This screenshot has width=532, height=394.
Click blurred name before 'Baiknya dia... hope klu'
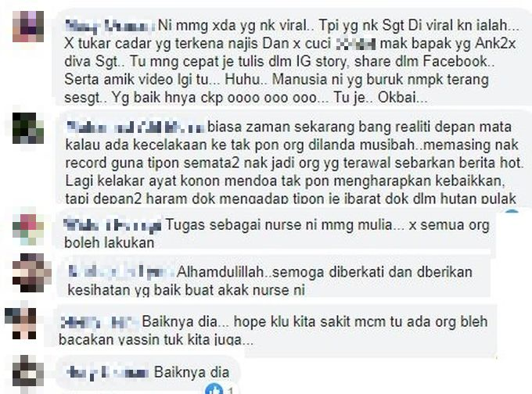click(x=99, y=322)
